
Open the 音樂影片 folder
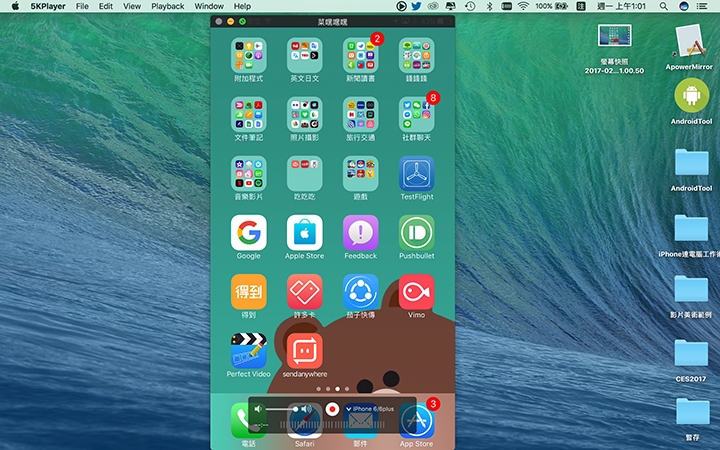pos(248,174)
